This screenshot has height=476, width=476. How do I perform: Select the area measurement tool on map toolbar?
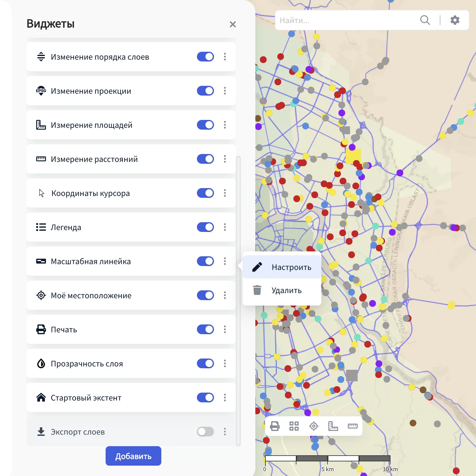tap(333, 426)
